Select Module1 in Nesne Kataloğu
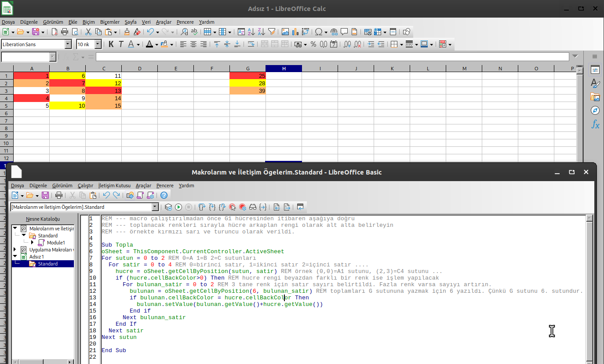Viewport: 604px width, 364px height. point(56,243)
